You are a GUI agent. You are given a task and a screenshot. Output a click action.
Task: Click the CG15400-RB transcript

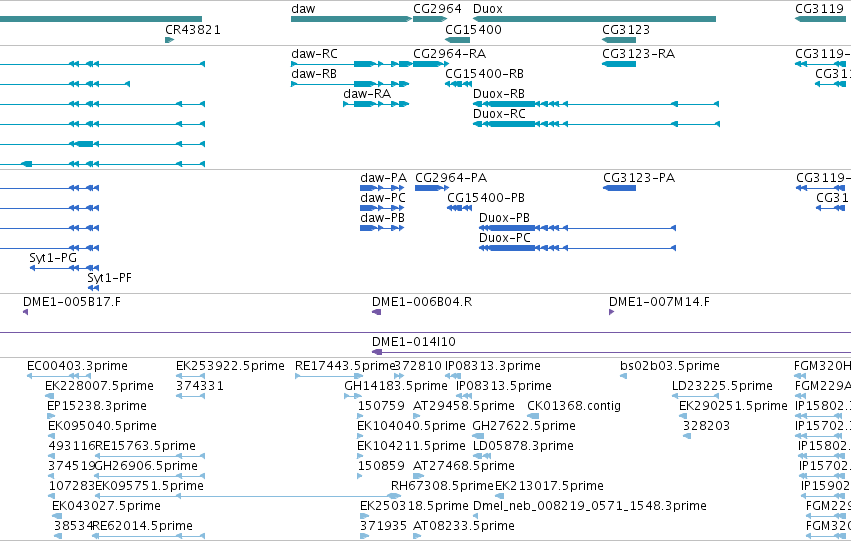(458, 84)
